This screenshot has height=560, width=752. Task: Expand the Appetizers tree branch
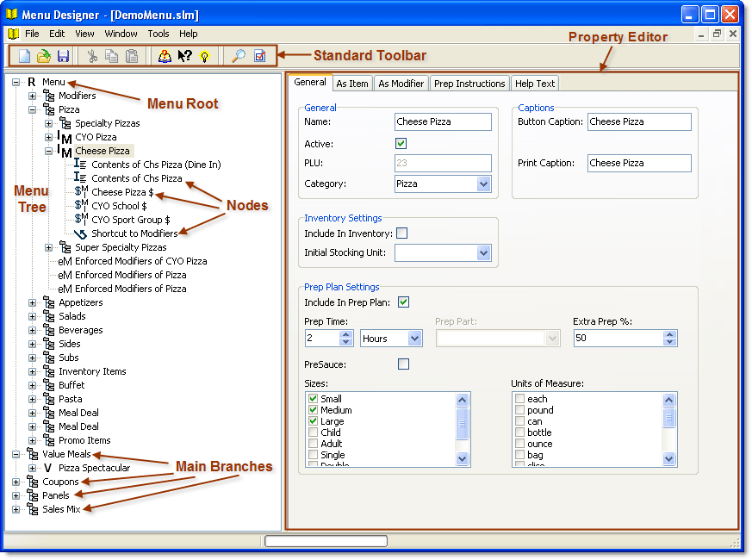(33, 302)
